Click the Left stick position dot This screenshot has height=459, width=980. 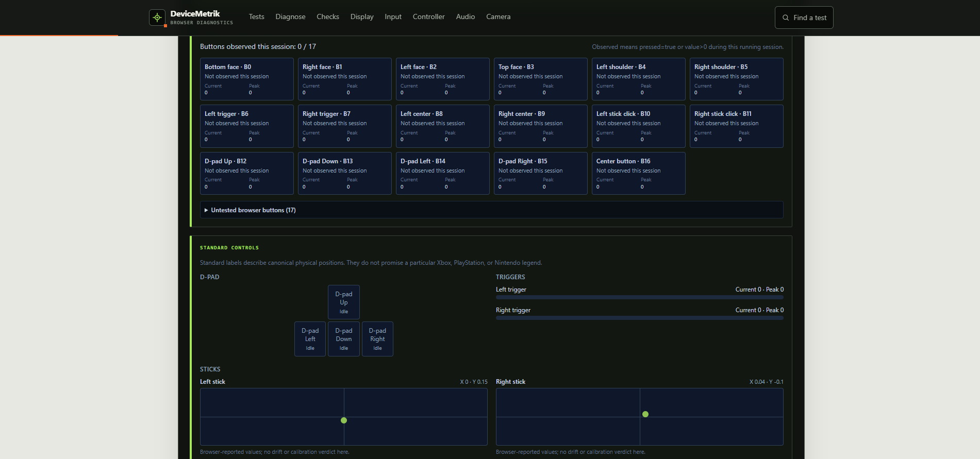pyautogui.click(x=344, y=420)
